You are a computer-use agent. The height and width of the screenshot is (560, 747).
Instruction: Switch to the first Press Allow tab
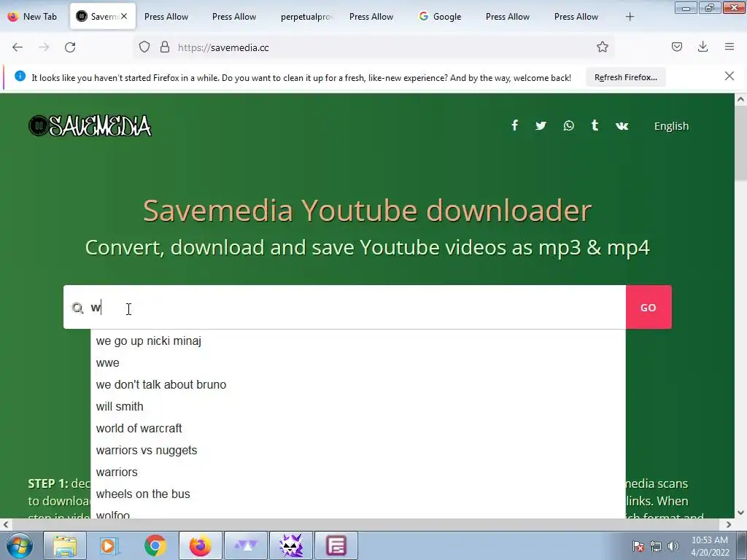[166, 17]
